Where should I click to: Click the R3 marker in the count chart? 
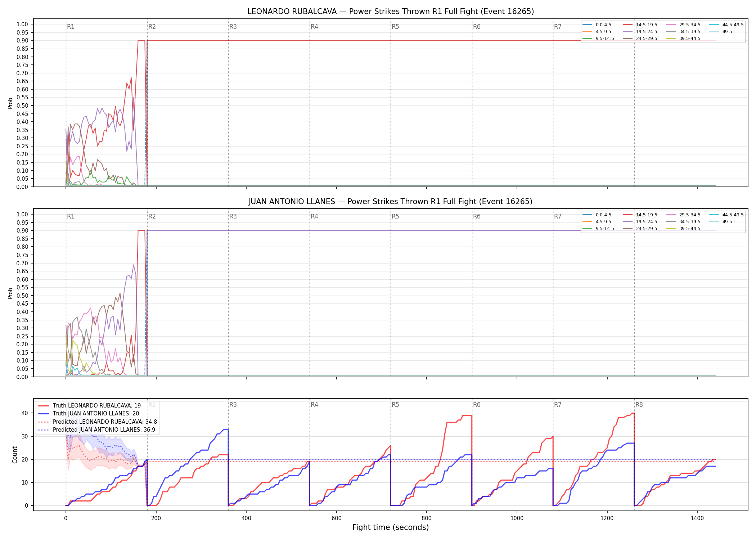[233, 405]
